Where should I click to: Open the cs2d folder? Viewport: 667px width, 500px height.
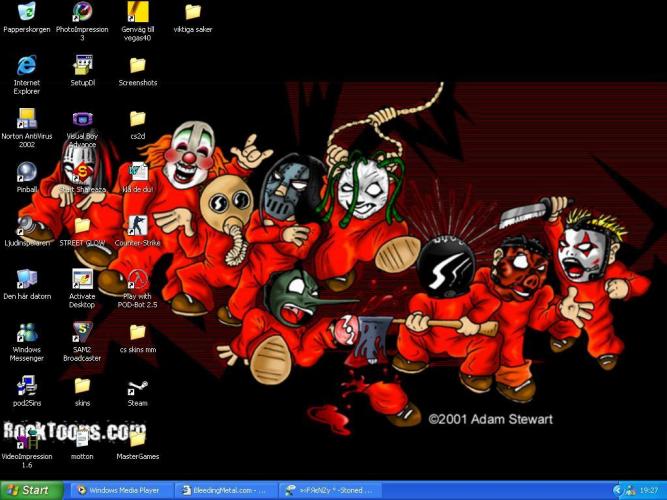[138, 118]
